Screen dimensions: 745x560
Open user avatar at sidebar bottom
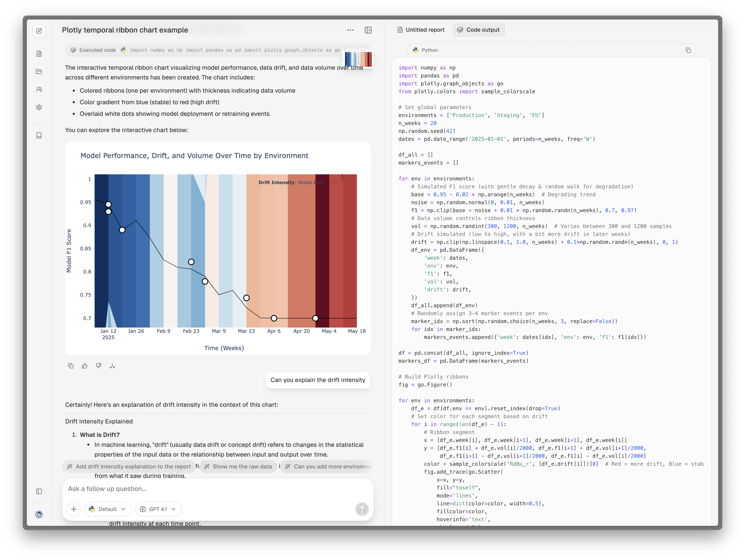39,514
